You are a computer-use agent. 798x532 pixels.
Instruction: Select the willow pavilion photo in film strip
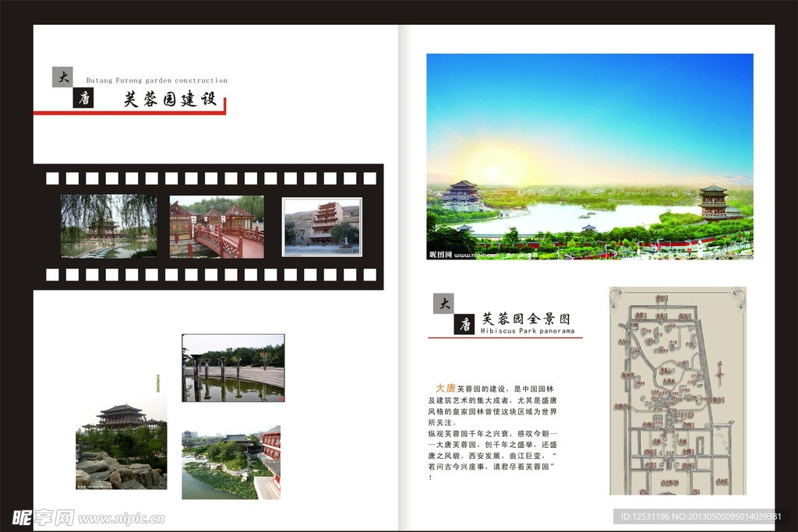click(108, 226)
